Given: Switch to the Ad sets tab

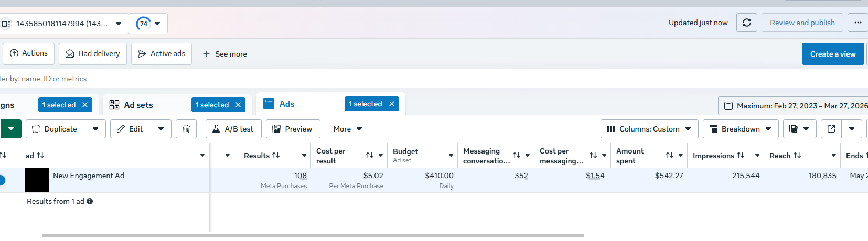Looking at the screenshot, I should pos(138,105).
